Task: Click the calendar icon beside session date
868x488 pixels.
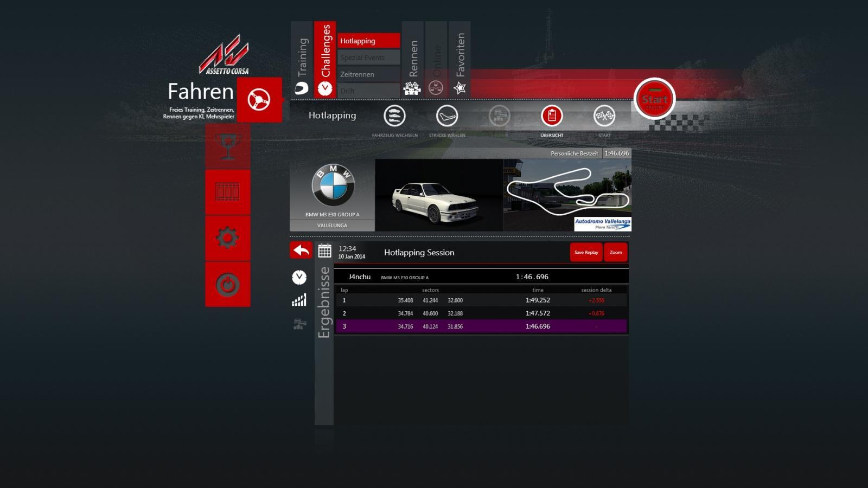Action: coord(324,251)
